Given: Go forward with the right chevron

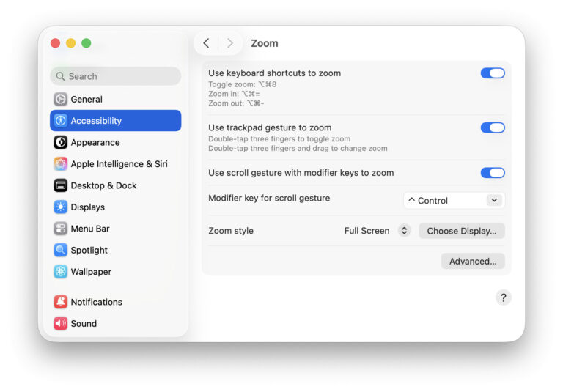Looking at the screenshot, I should (229, 43).
